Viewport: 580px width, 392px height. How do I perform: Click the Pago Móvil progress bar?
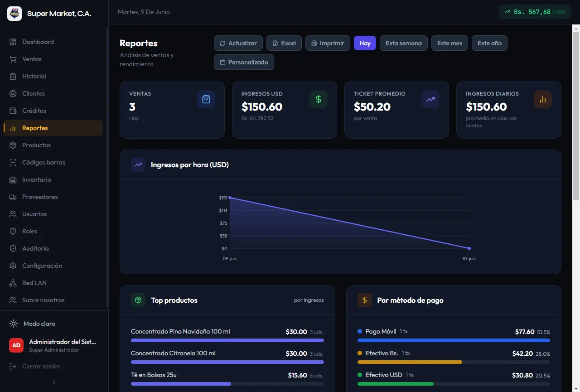[x=454, y=340]
